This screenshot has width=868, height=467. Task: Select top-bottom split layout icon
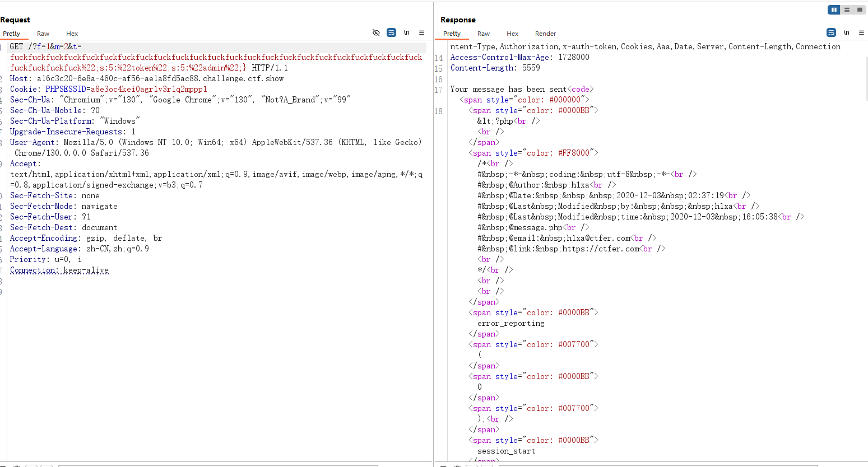tap(847, 10)
